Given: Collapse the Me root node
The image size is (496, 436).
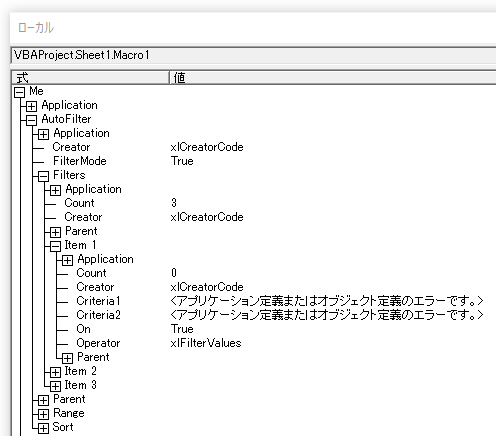Looking at the screenshot, I should click(19, 92).
